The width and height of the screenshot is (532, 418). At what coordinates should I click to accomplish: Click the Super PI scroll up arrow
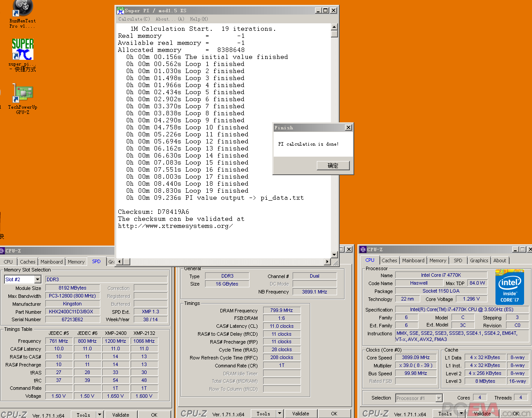[x=334, y=27]
